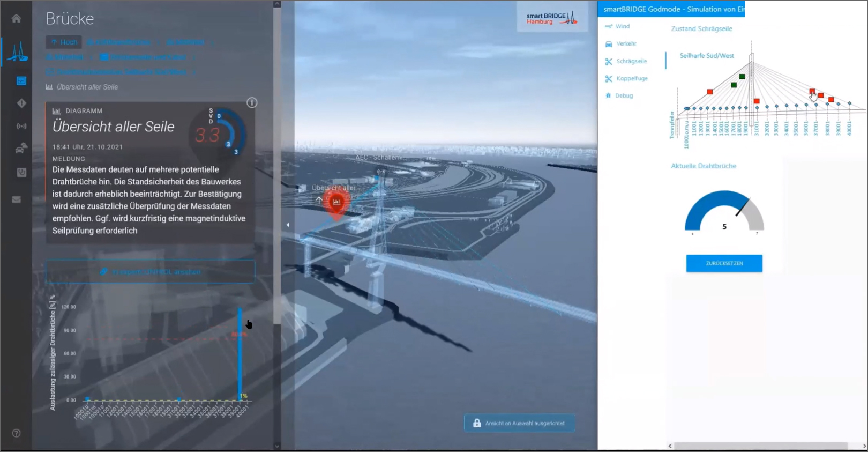Open the mail envelope sidebar icon
Image resolution: width=868 pixels, height=452 pixels.
pyautogui.click(x=17, y=199)
